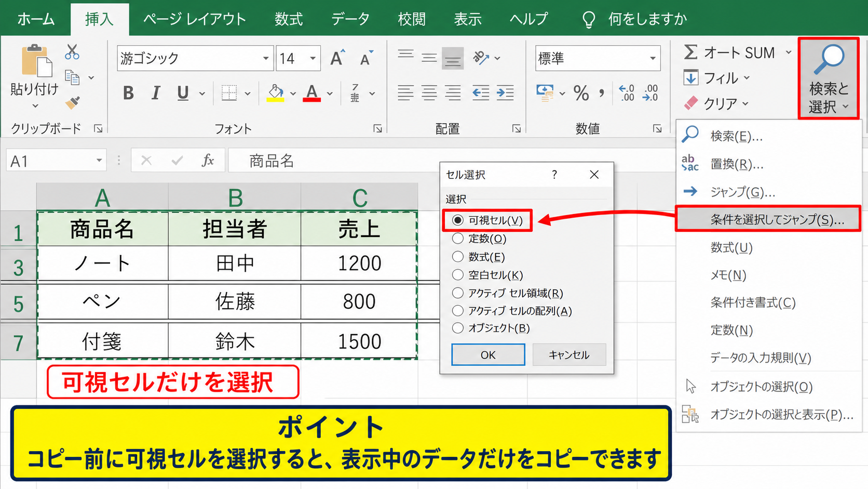This screenshot has width=868, height=489.
Task: Click the Borders icon
Action: point(229,93)
